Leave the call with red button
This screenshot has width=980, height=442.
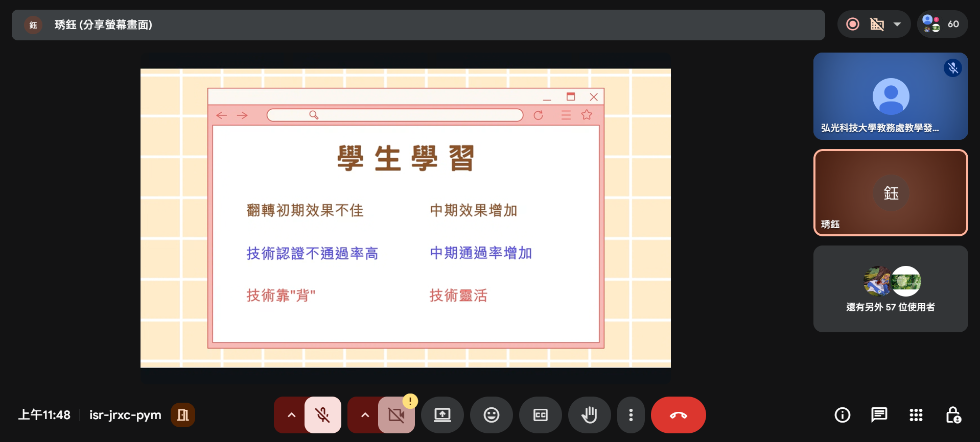[x=678, y=415]
